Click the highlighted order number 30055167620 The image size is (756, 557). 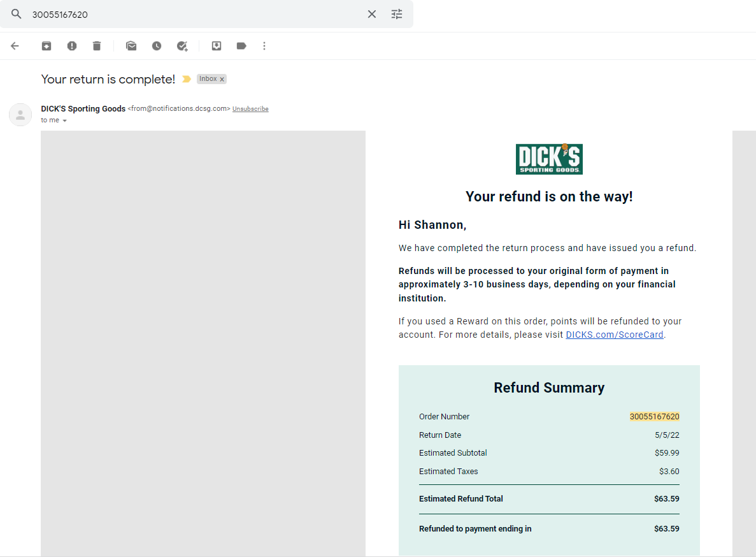click(x=654, y=417)
